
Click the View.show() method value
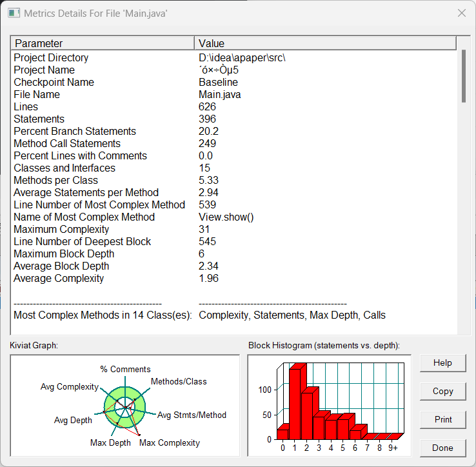pyautogui.click(x=226, y=217)
